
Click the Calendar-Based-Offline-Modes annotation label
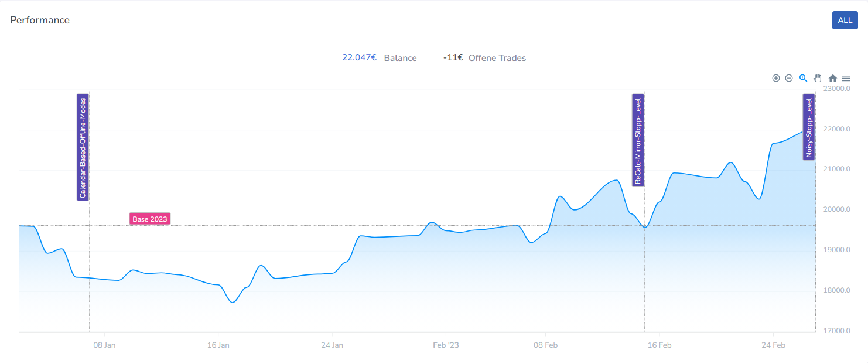[x=83, y=147]
